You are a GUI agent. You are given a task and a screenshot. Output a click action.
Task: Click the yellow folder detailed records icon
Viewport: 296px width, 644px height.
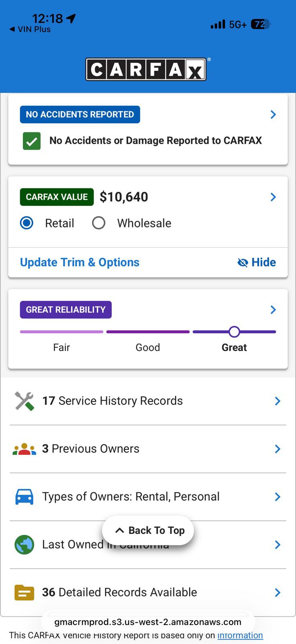pos(24,592)
